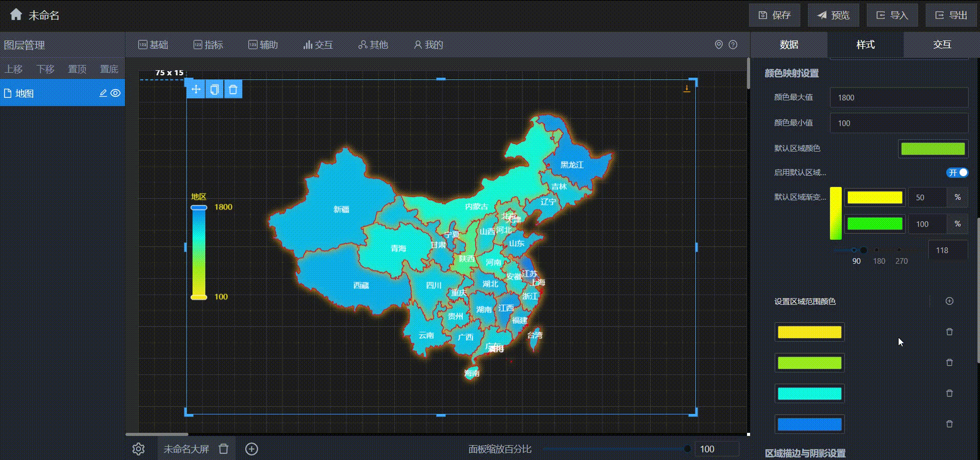The height and width of the screenshot is (460, 980).
Task: Hide the 地图 layer with eye icon
Action: [x=116, y=93]
